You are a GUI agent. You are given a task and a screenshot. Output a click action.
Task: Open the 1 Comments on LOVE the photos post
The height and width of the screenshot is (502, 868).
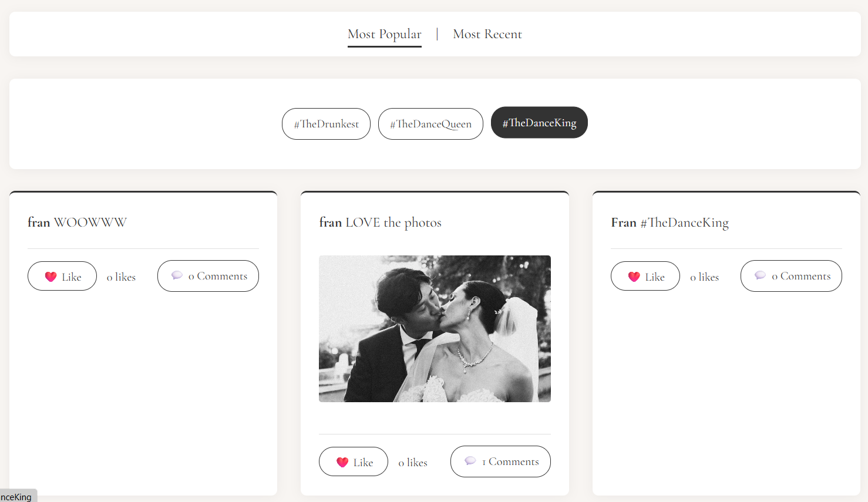(x=500, y=461)
